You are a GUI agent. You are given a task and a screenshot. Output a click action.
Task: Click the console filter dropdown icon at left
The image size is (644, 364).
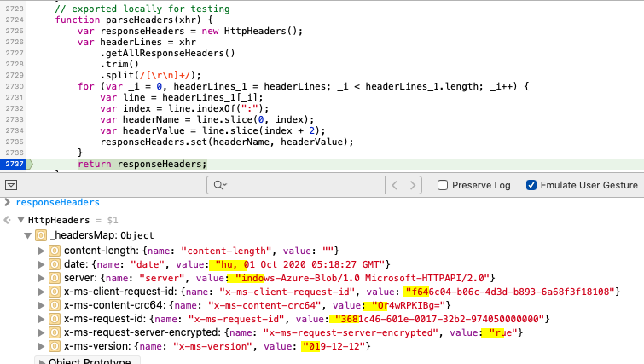click(11, 185)
